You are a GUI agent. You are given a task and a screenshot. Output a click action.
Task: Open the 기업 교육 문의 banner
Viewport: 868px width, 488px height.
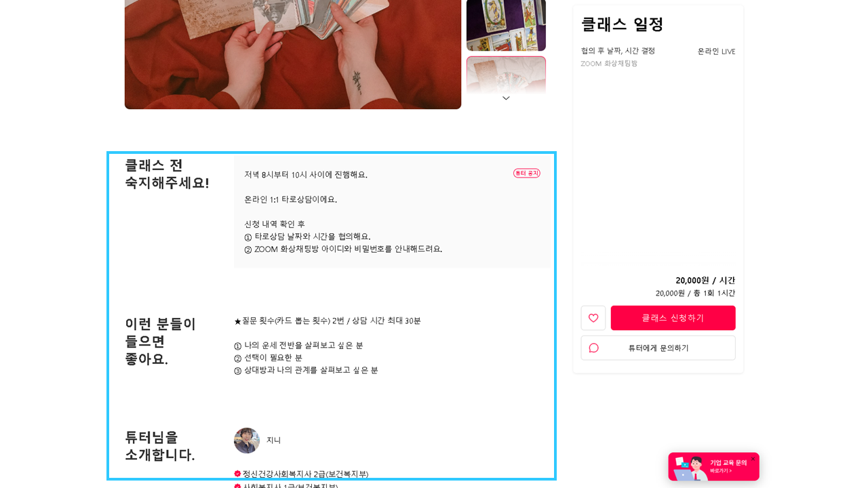point(713,467)
